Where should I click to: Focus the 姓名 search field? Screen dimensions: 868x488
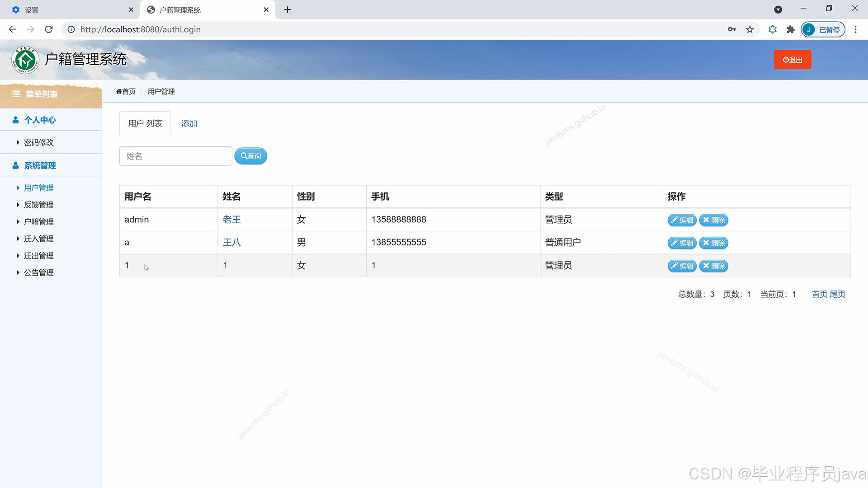coord(176,156)
